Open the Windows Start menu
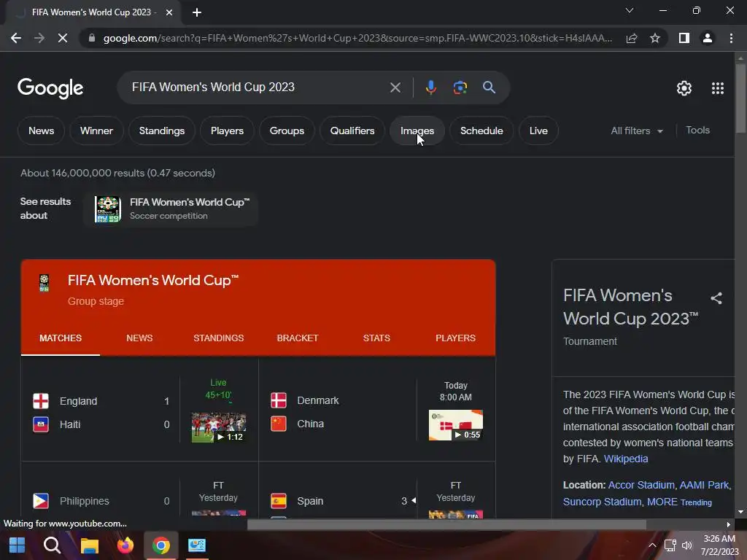Screen dimensions: 747x560 [18, 545]
